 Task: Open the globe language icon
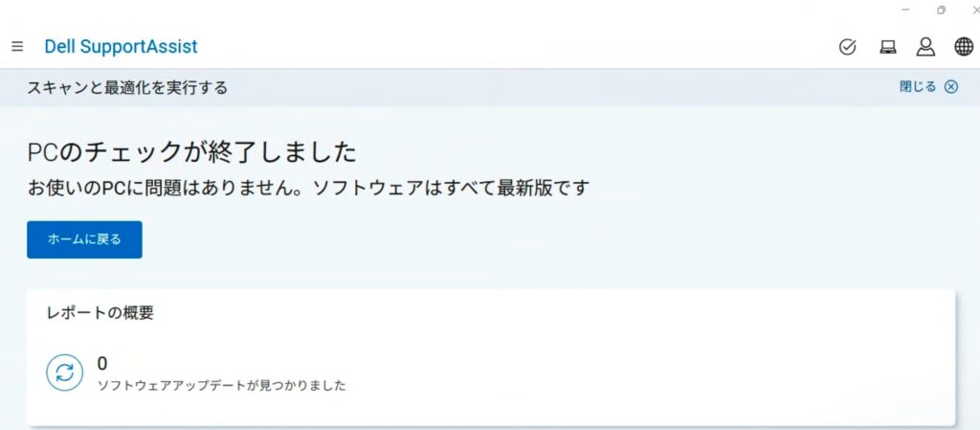964,47
